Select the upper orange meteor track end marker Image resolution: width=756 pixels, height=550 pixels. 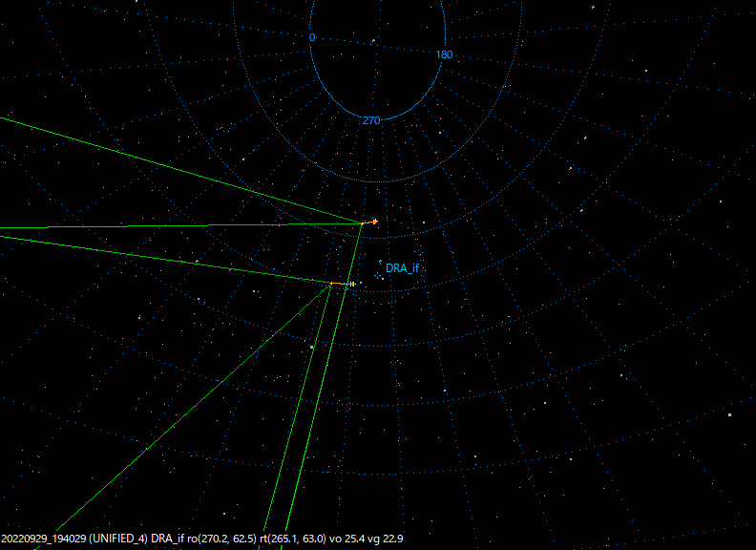tap(375, 222)
